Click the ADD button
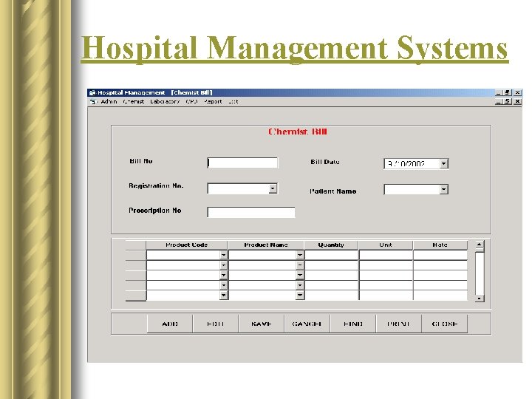This screenshot has width=532, height=399. point(170,324)
